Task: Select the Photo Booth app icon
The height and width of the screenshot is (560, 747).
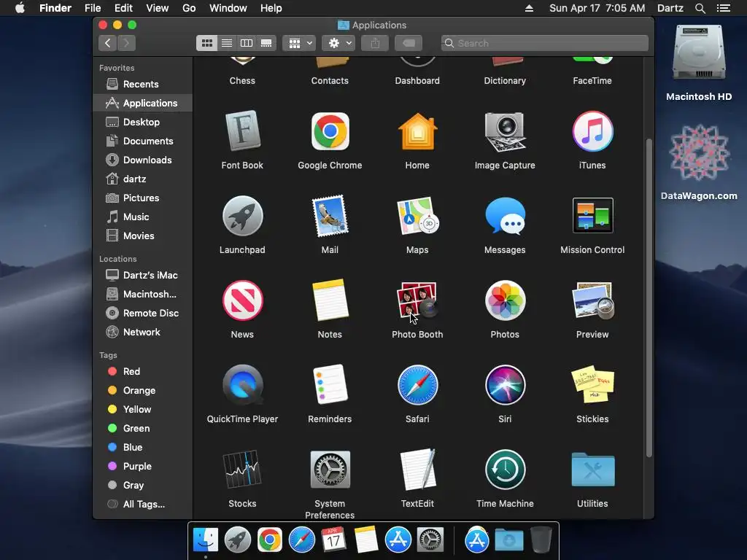Action: pyautogui.click(x=417, y=300)
